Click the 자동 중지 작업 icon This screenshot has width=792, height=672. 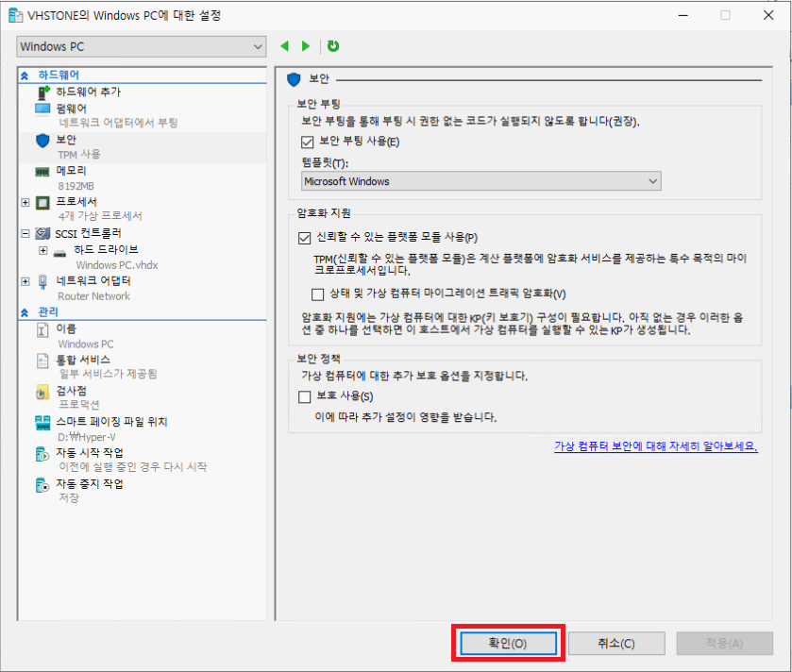pos(42,485)
